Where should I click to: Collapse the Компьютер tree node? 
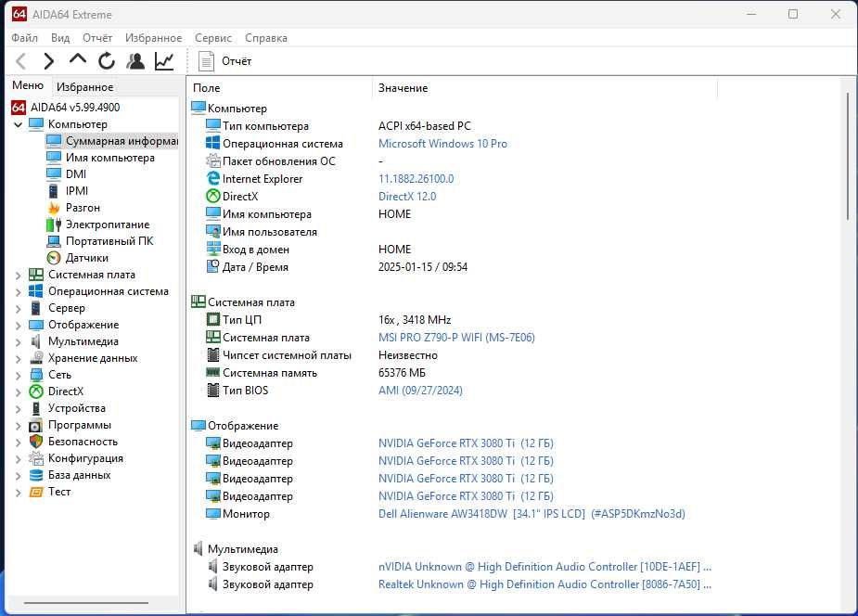click(x=18, y=124)
